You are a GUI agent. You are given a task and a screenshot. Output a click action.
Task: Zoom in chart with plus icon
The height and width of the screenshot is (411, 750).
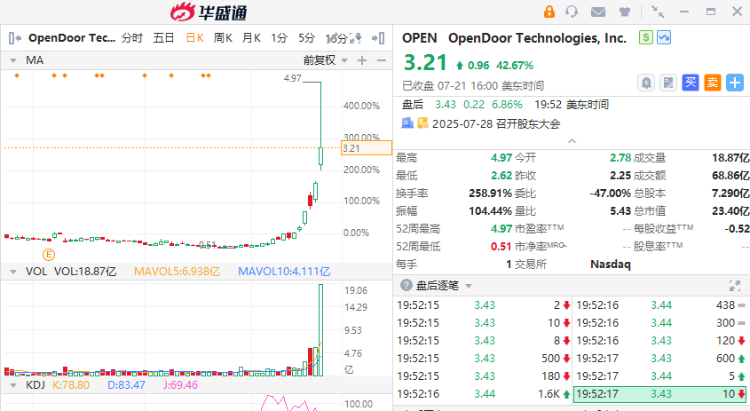(x=362, y=60)
